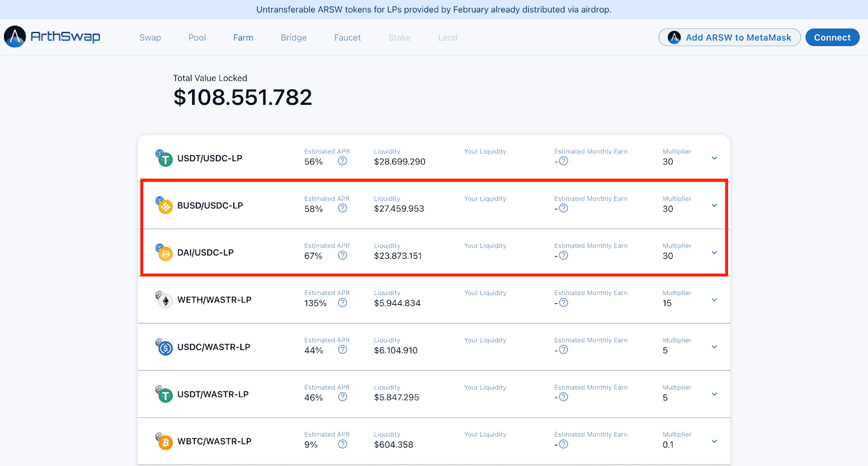Open APR help icon for USDC/WASTR-LP
This screenshot has height=466, width=868.
point(342,350)
